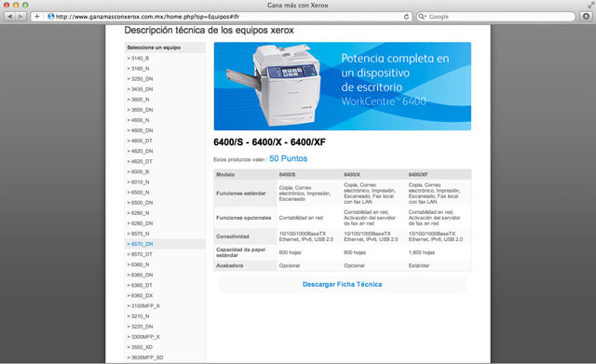Click the site globe icon in address bar
Image resolution: width=596 pixels, height=364 pixels.
point(51,17)
